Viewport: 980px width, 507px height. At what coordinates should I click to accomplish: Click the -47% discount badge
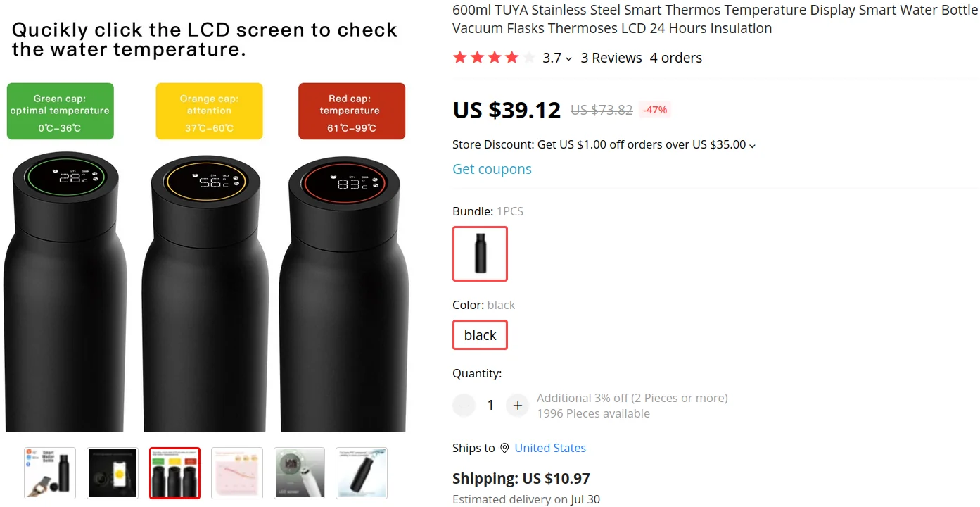click(654, 110)
